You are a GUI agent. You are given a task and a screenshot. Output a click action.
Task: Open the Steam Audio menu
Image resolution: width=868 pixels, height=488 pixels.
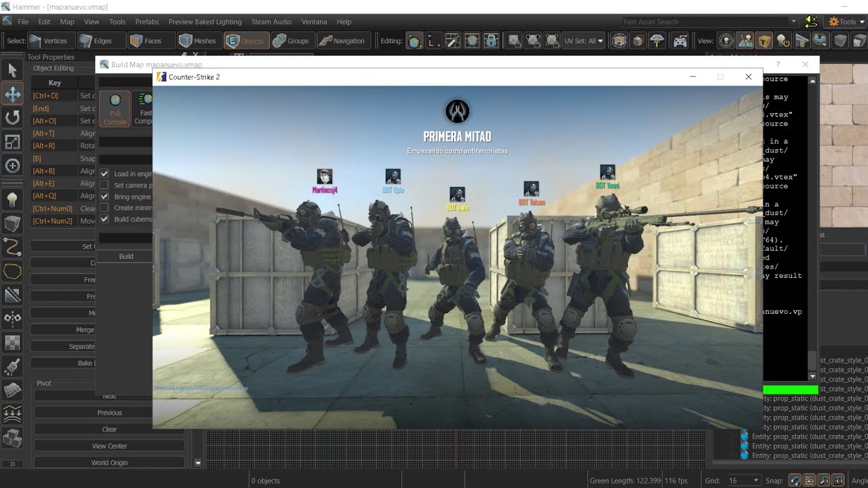(271, 22)
